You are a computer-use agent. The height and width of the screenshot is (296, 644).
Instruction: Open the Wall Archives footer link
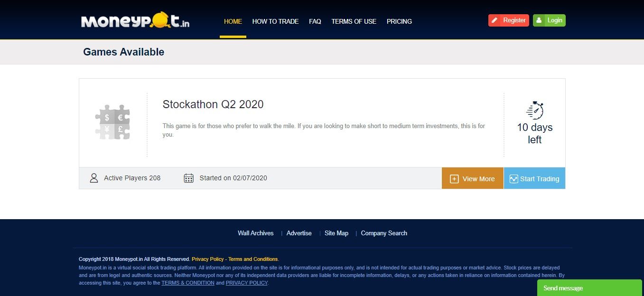[255, 233]
